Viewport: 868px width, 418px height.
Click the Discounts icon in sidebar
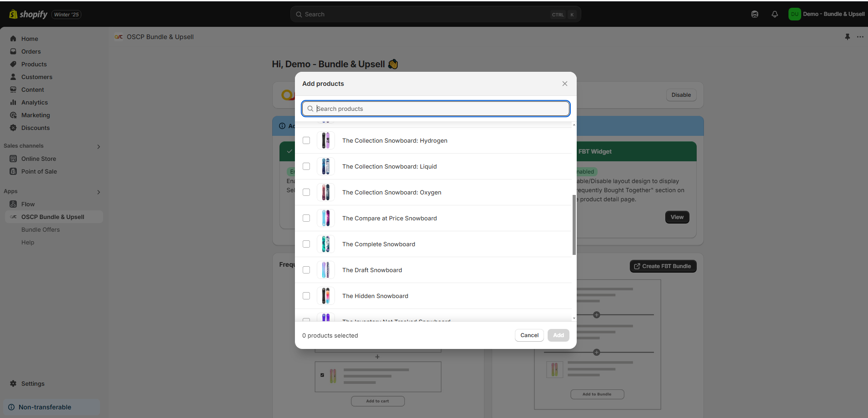pos(13,128)
